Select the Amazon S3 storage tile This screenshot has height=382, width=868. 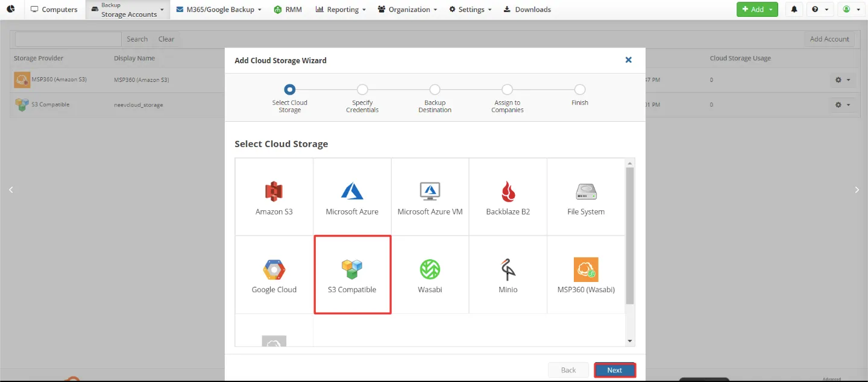274,197
